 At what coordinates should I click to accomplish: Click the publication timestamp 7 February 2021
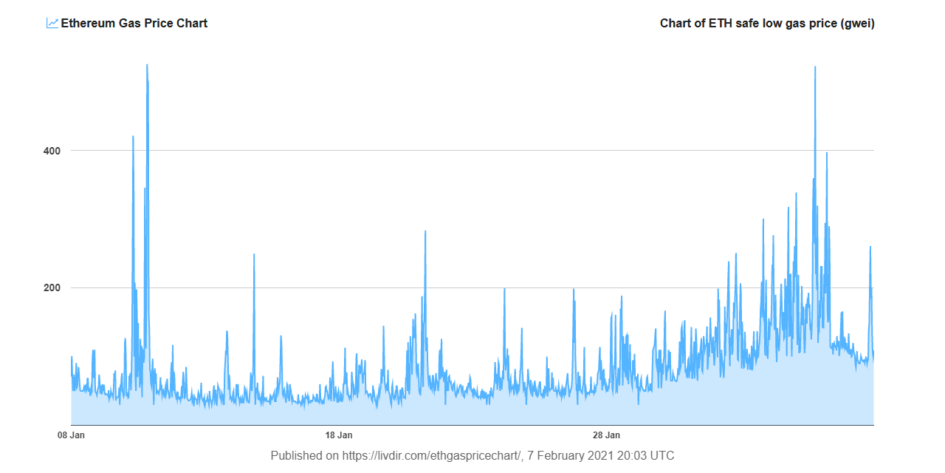pyautogui.click(x=601, y=456)
